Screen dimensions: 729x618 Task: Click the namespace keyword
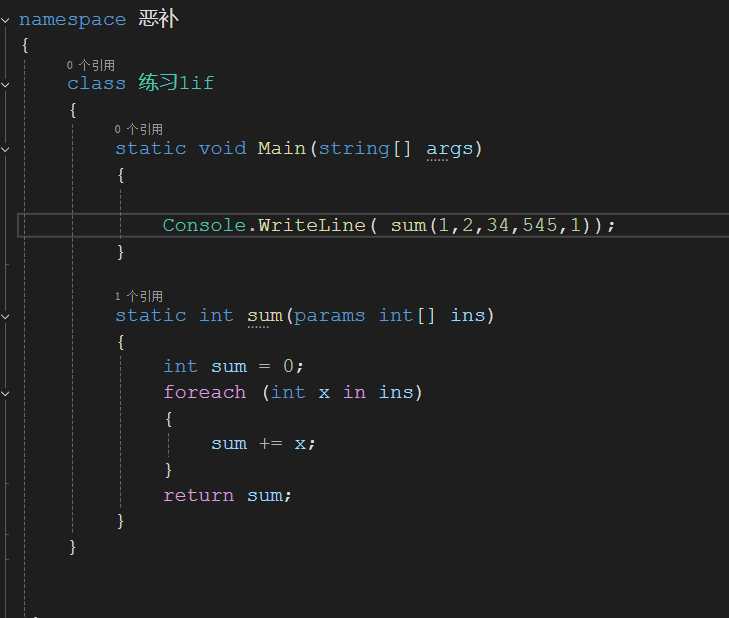pyautogui.click(x=72, y=20)
